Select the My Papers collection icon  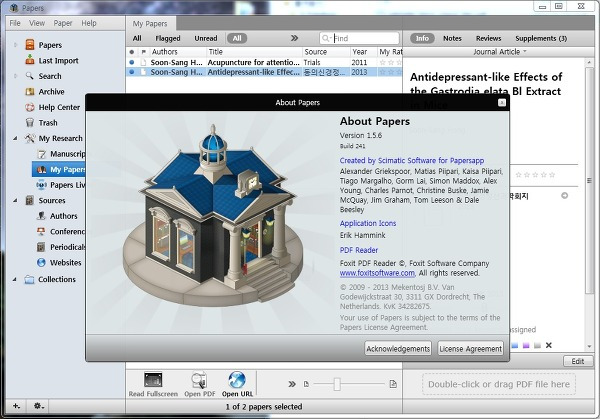click(x=42, y=170)
